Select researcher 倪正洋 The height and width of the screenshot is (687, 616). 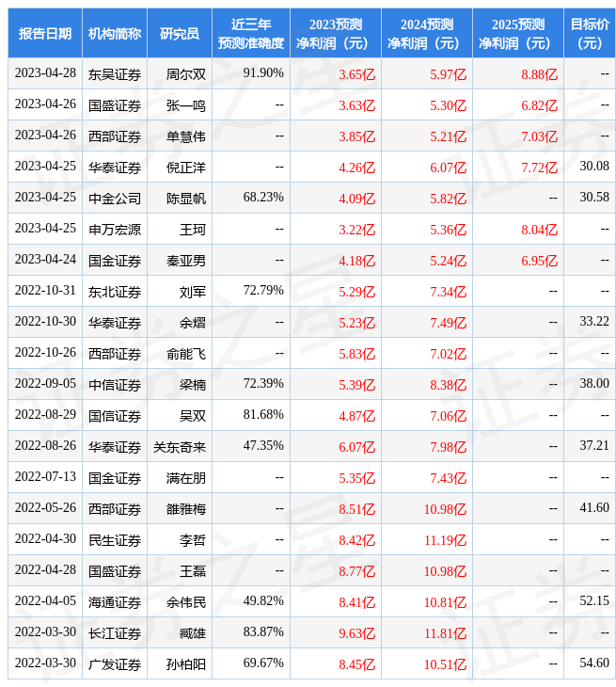tap(186, 168)
